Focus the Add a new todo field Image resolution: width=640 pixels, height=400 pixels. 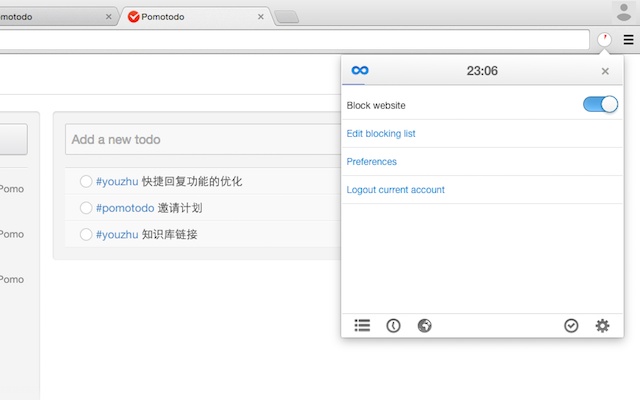[200, 139]
